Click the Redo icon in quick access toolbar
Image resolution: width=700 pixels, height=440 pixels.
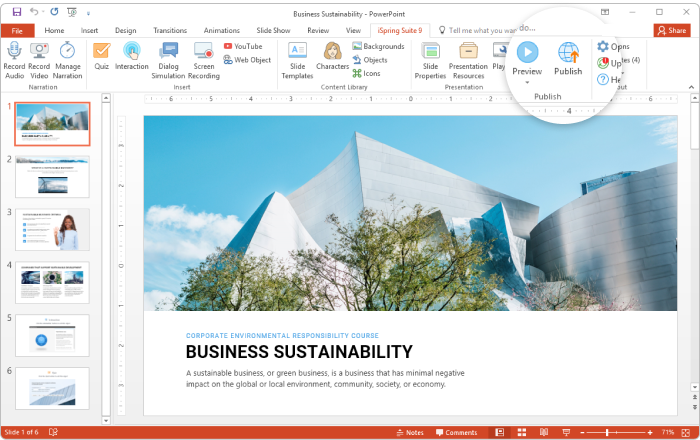(54, 12)
